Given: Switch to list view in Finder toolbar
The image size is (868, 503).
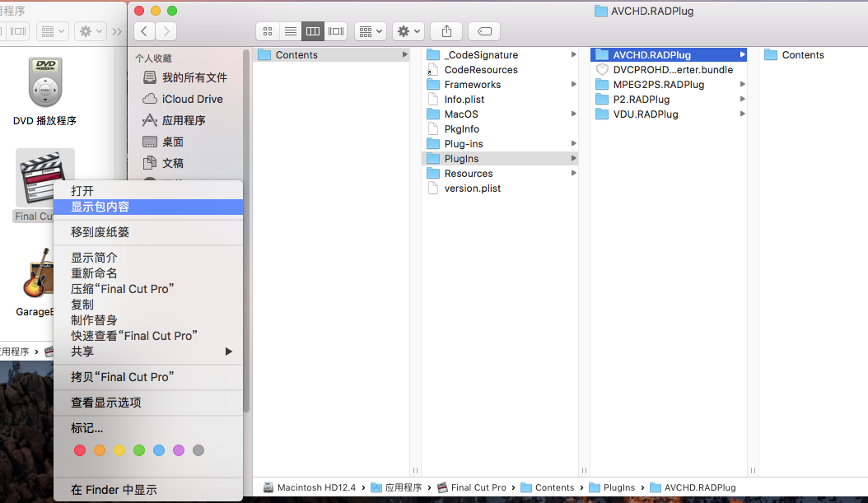Looking at the screenshot, I should pos(290,31).
